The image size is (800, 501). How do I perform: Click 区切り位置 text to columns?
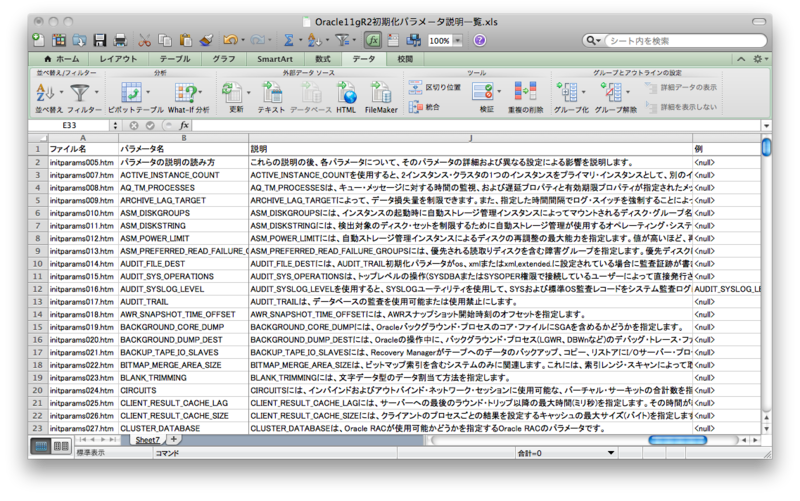pos(435,87)
